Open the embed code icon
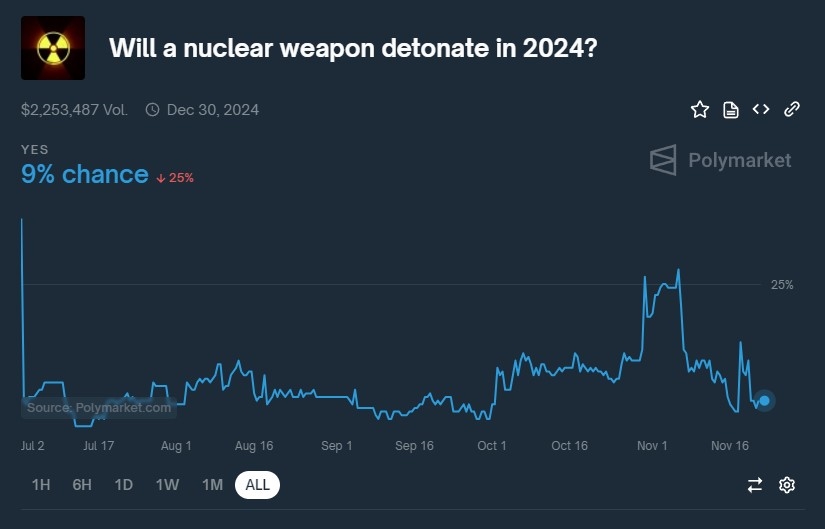Viewport: 825px width, 529px height. coord(761,109)
